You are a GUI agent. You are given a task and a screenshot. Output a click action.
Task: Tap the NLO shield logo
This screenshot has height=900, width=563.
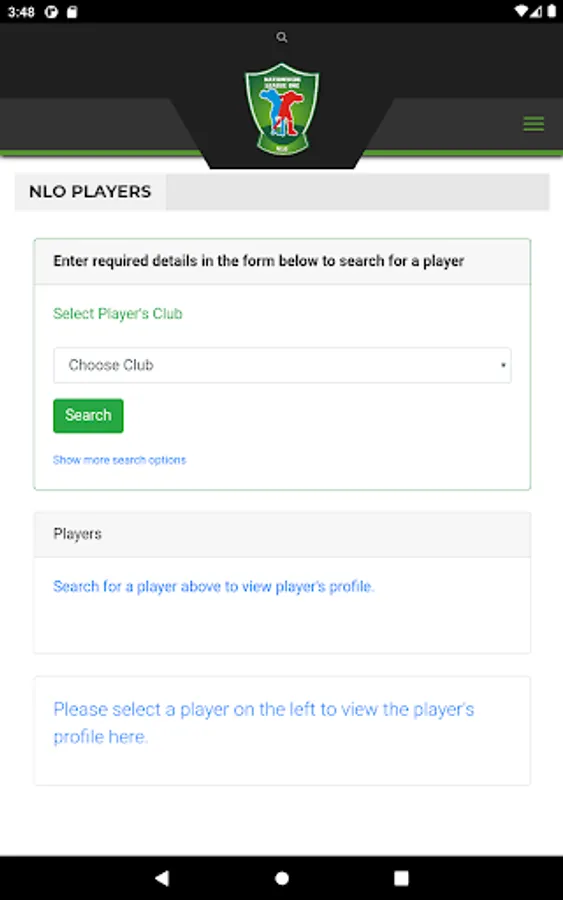tap(282, 110)
